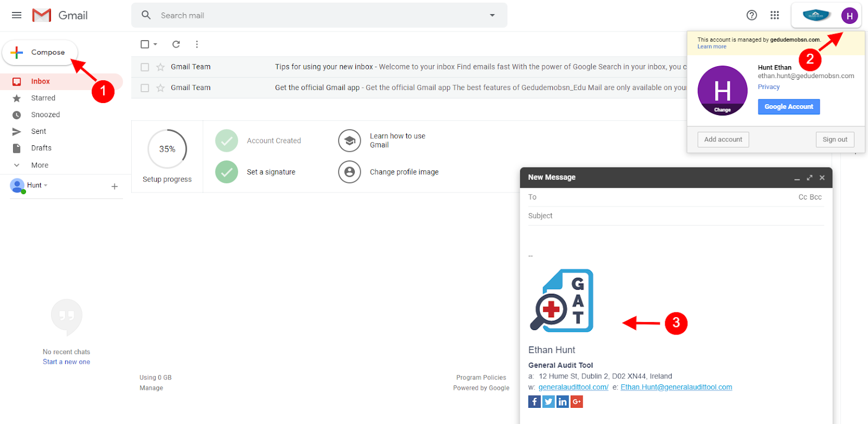Screen dimensions: 868x424
Task: Click the search magnifier icon
Action: point(146,15)
